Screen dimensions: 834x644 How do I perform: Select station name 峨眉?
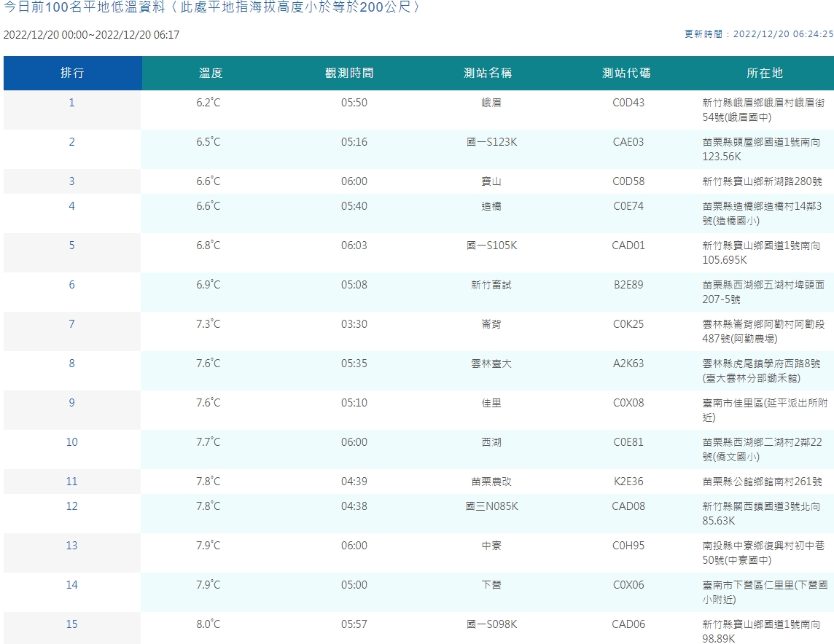491,103
